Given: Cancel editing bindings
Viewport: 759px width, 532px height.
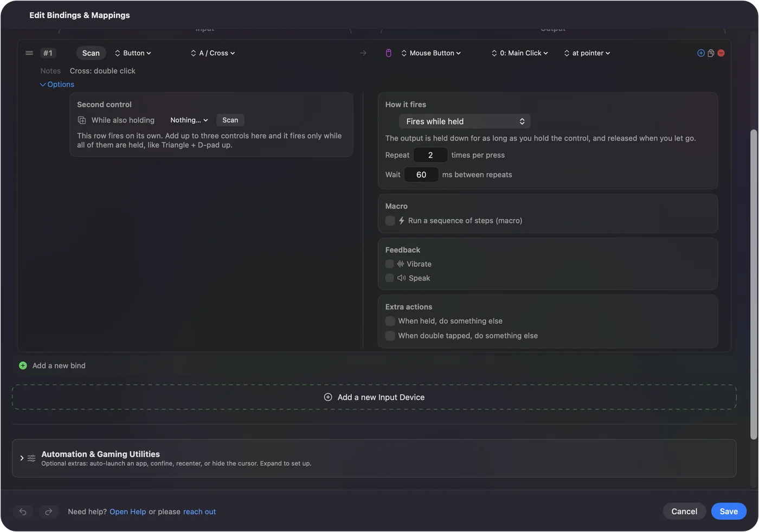Looking at the screenshot, I should pos(684,511).
